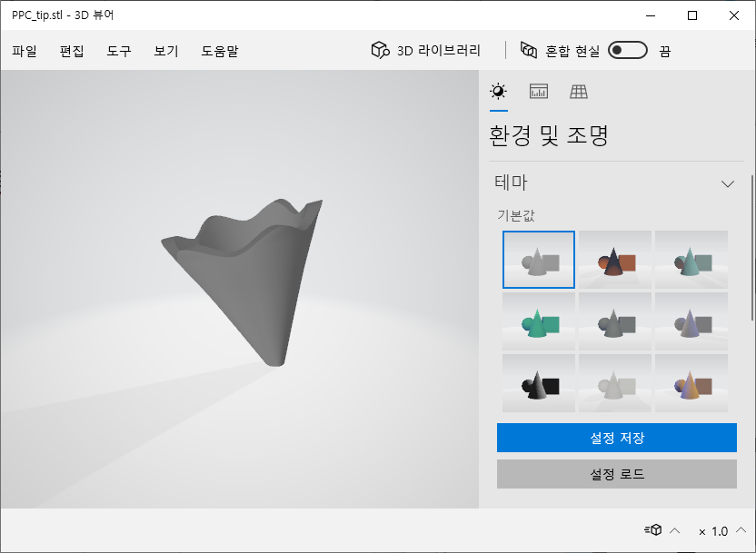This screenshot has width=756, height=553.
Task: Click the 혼합 현실 cube icon
Action: [x=529, y=50]
